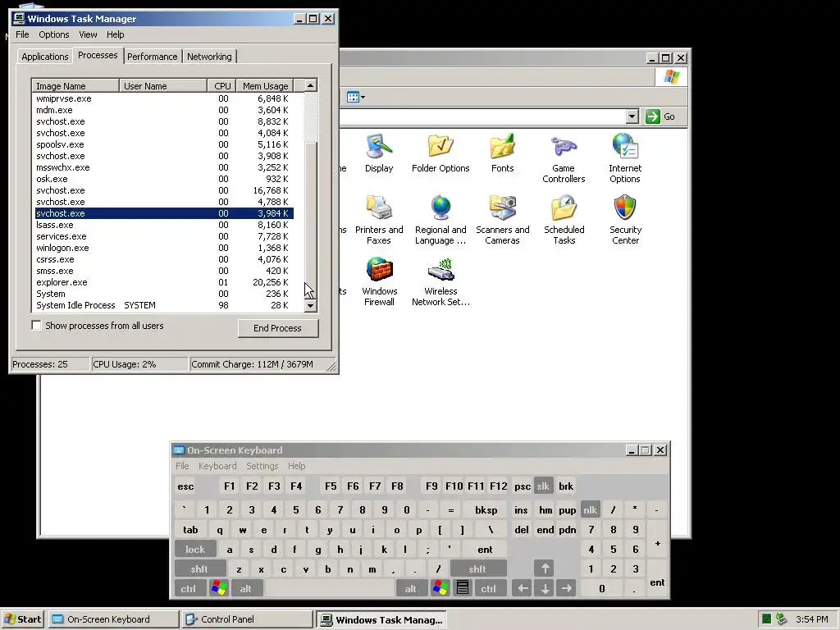
Task: Click the End Process button
Action: pos(277,328)
